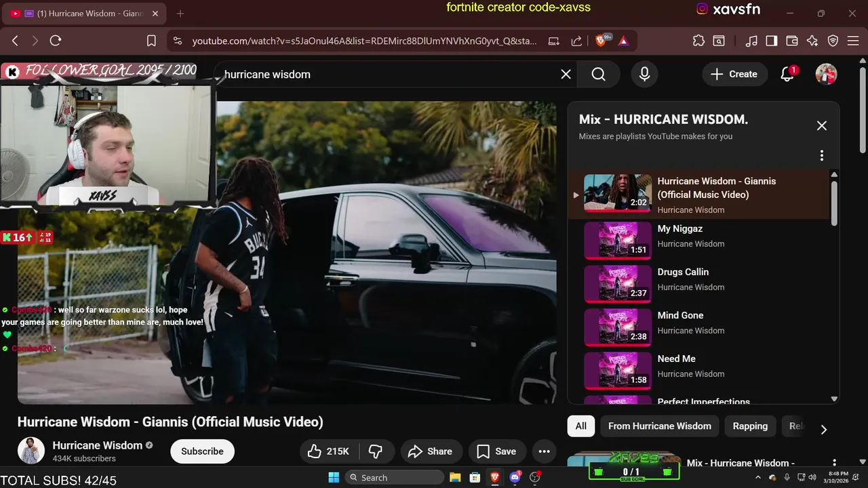
Task: Open the Brave Shields lion icon
Action: 601,41
